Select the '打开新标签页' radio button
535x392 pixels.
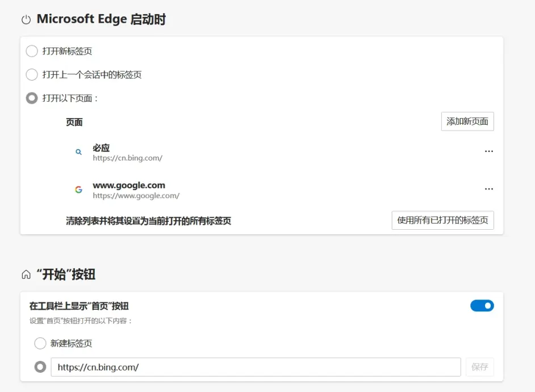point(32,51)
